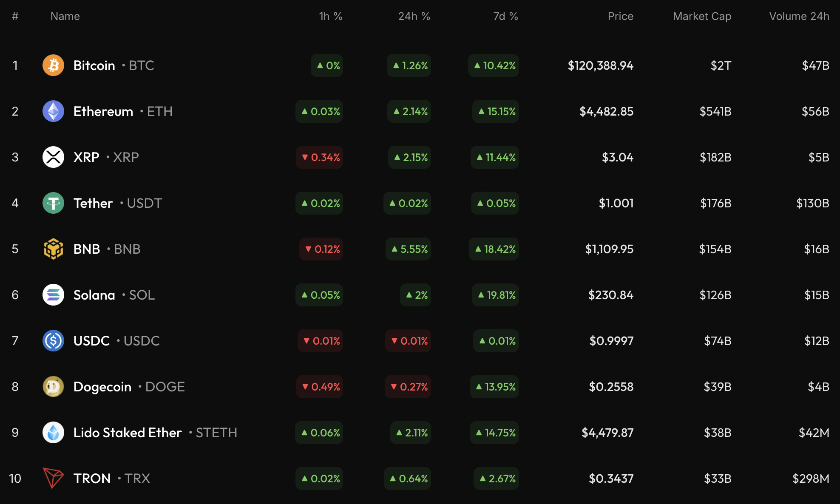Screen dimensions: 840x504
Task: Click the Ethereum diamond logo icon
Action: 53,111
